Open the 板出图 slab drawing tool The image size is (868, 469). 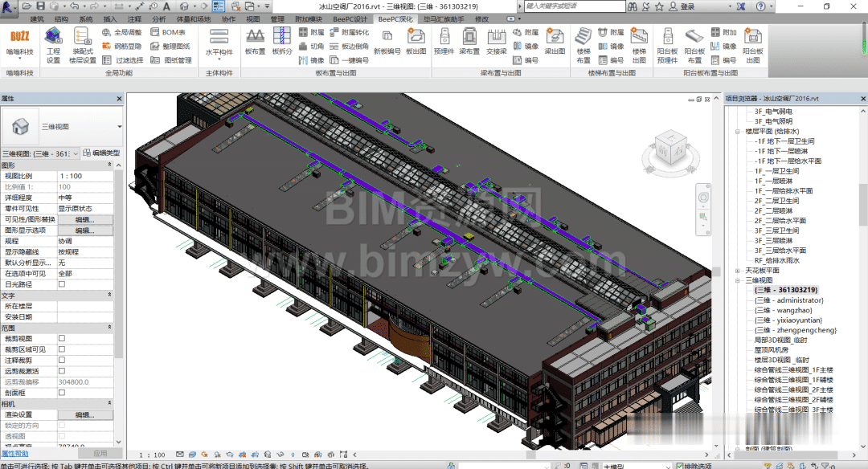click(x=416, y=42)
